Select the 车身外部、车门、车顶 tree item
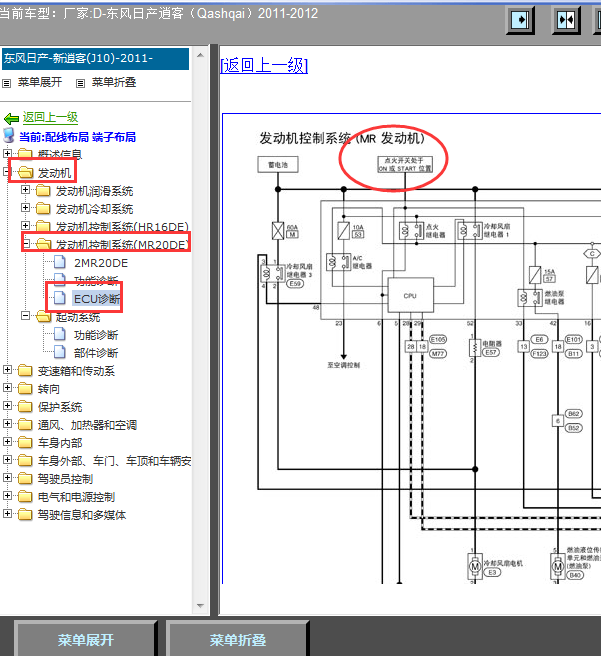Image resolution: width=601 pixels, height=656 pixels. (x=115, y=461)
